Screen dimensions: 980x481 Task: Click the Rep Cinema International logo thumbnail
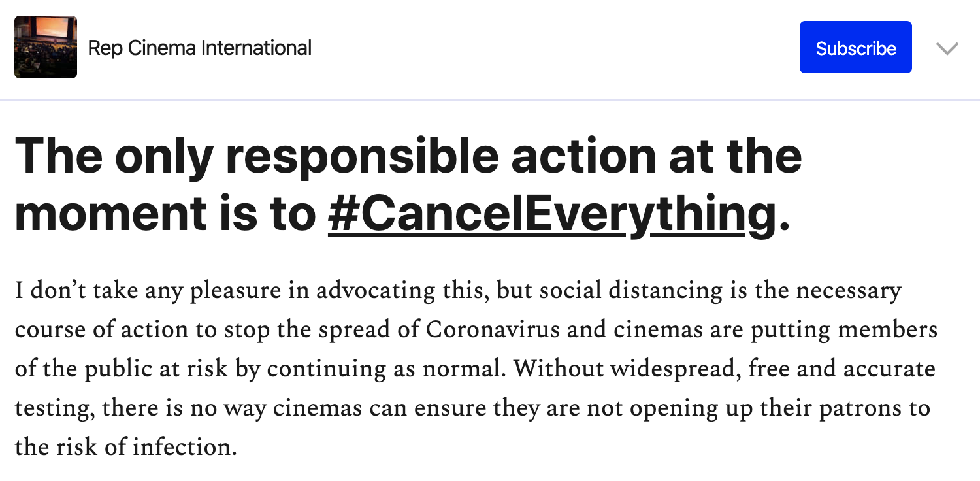point(46,47)
